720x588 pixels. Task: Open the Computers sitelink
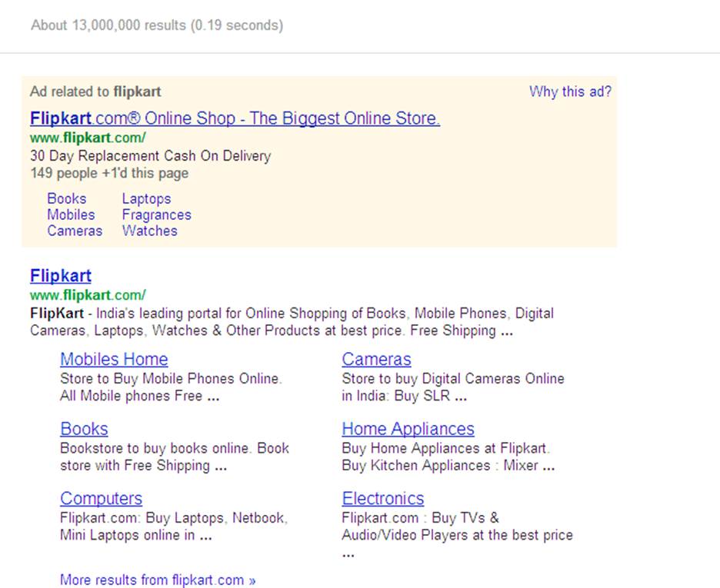pyautogui.click(x=101, y=499)
